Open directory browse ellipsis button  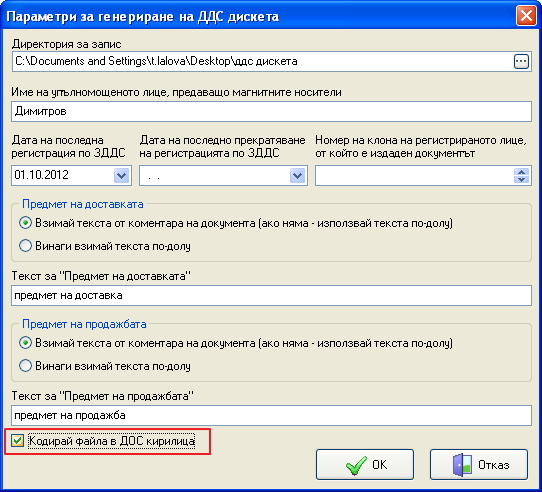tap(521, 62)
